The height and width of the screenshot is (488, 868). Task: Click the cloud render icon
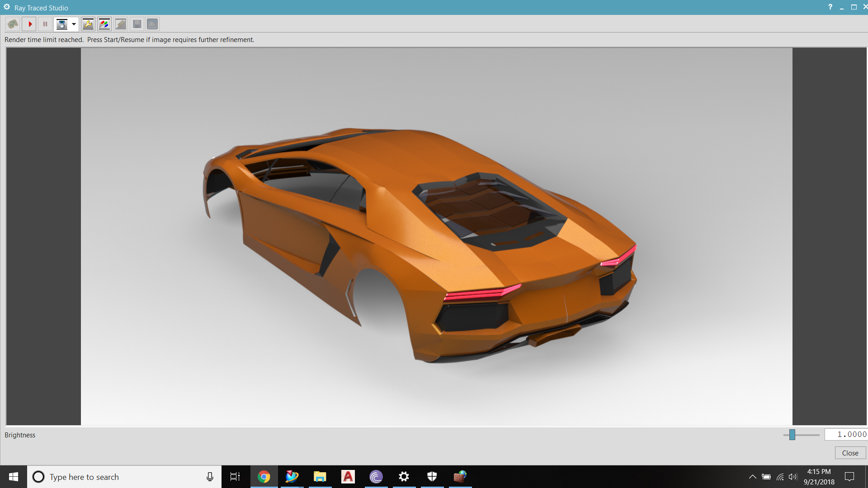[152, 24]
